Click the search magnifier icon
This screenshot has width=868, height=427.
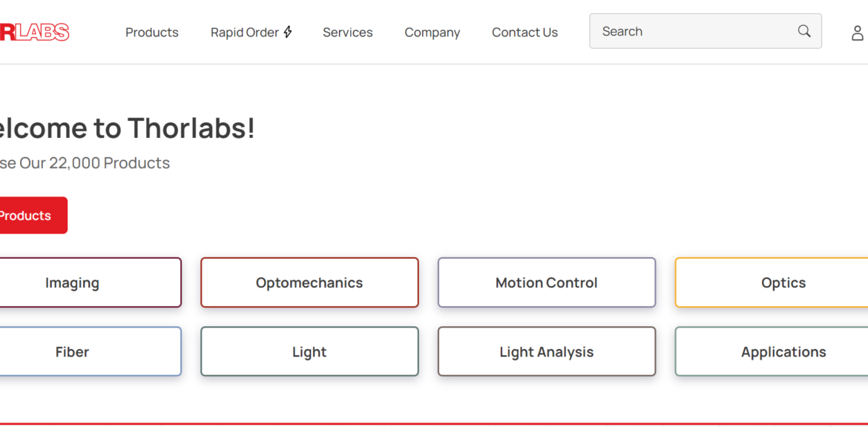click(804, 31)
